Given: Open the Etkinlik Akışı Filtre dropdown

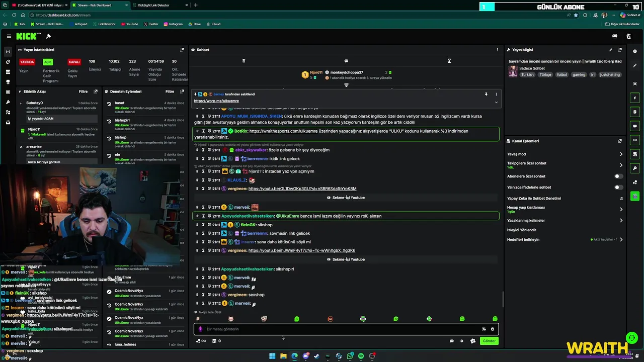Looking at the screenshot, I should coord(83,92).
